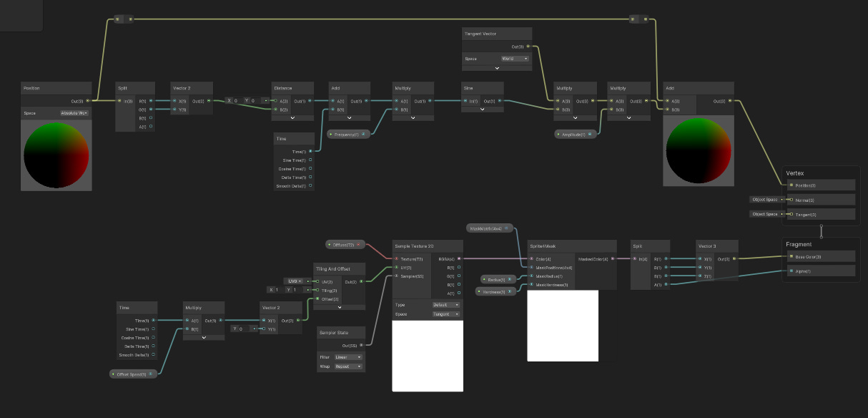Click the Out(1) output port on the Sine node
This screenshot has height=418, width=868.
pos(500,100)
